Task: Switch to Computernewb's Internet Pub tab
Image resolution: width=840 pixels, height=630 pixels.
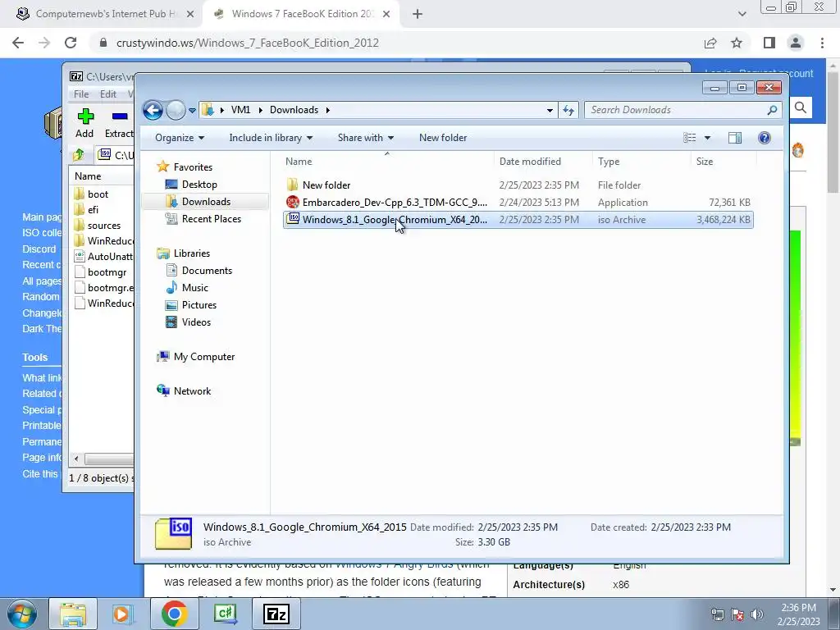Action: [105, 14]
